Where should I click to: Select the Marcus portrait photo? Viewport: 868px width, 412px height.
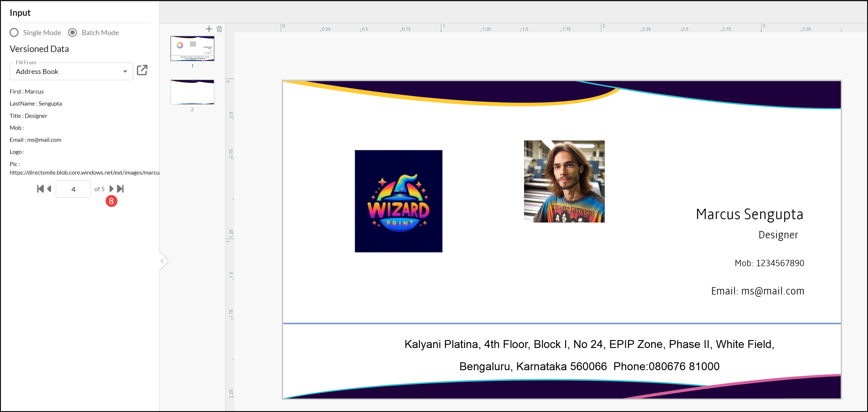564,181
